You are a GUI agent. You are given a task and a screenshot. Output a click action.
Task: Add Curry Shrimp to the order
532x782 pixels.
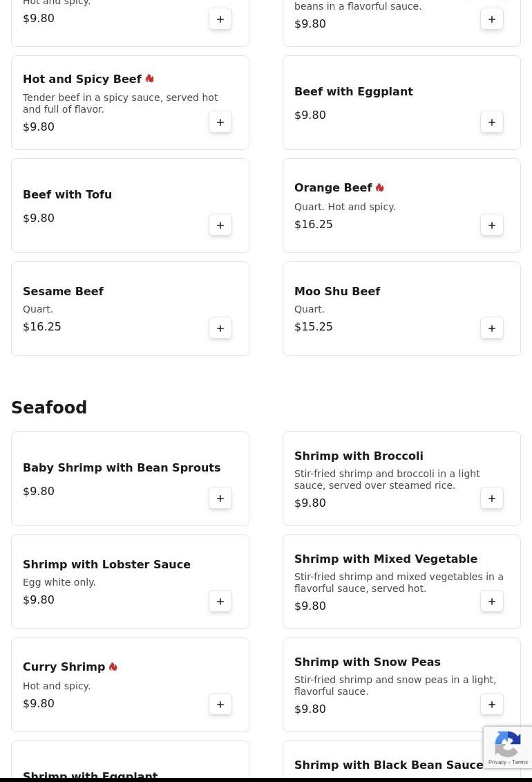point(220,705)
